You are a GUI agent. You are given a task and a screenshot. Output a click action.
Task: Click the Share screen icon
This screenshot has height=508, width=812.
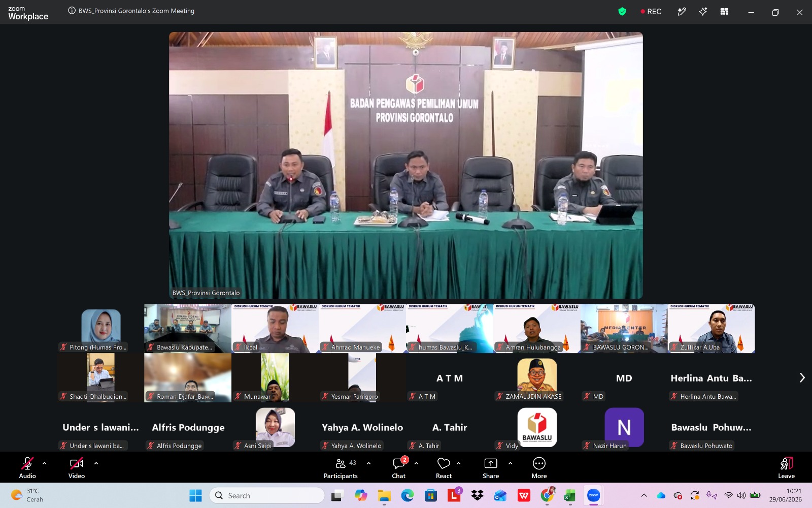click(491, 468)
